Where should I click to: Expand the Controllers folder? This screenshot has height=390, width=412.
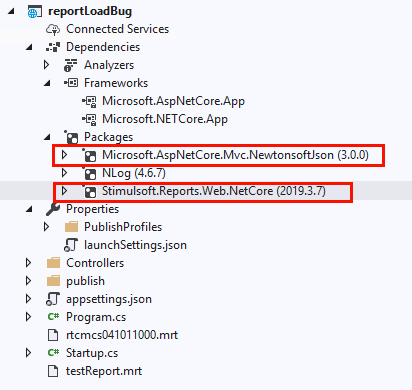(x=29, y=263)
